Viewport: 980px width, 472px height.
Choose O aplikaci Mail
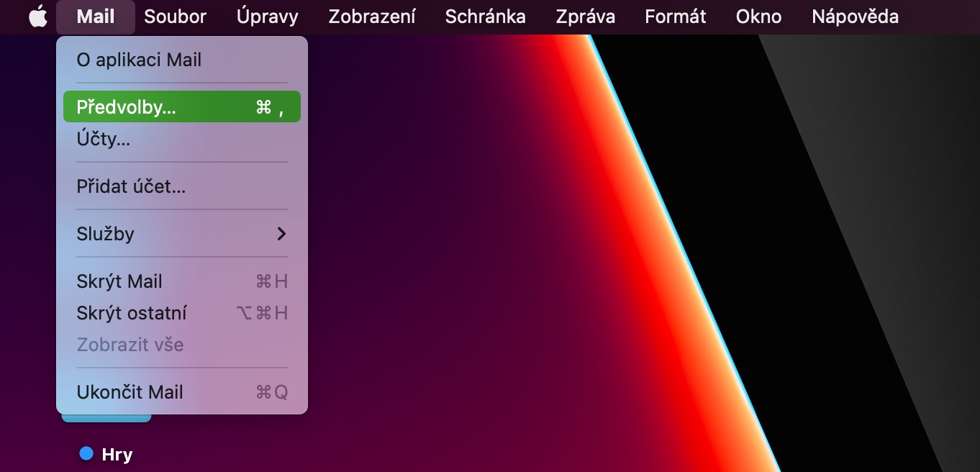(x=182, y=60)
